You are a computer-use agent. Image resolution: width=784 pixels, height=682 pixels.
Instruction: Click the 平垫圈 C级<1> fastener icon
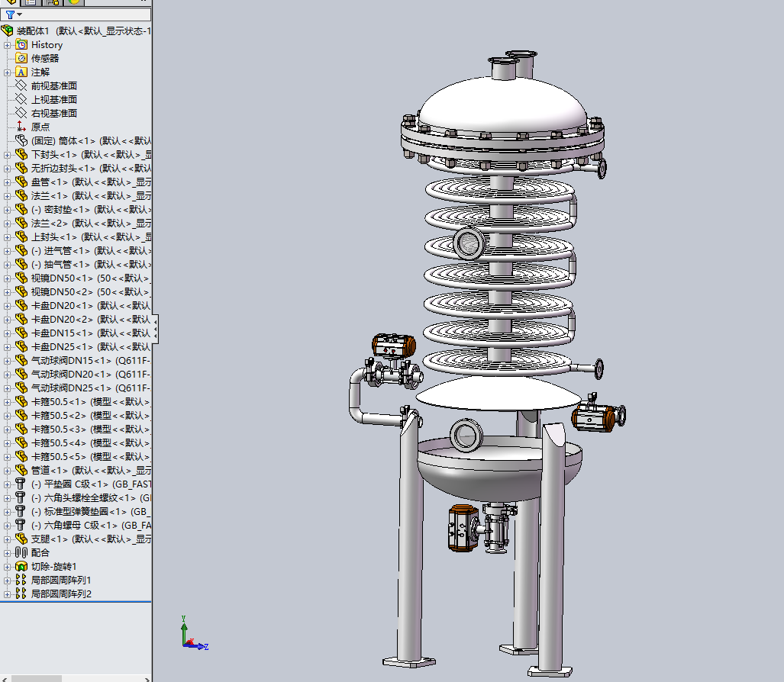click(21, 484)
